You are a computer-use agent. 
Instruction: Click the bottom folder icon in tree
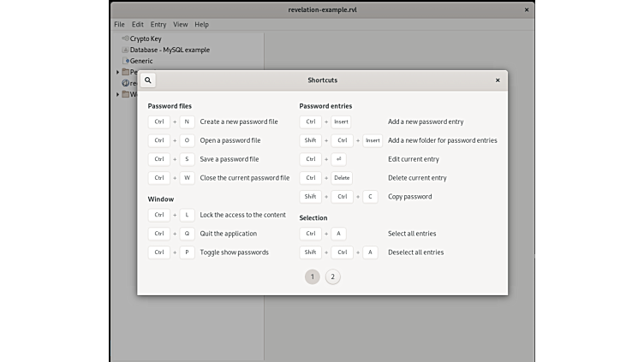point(126,94)
